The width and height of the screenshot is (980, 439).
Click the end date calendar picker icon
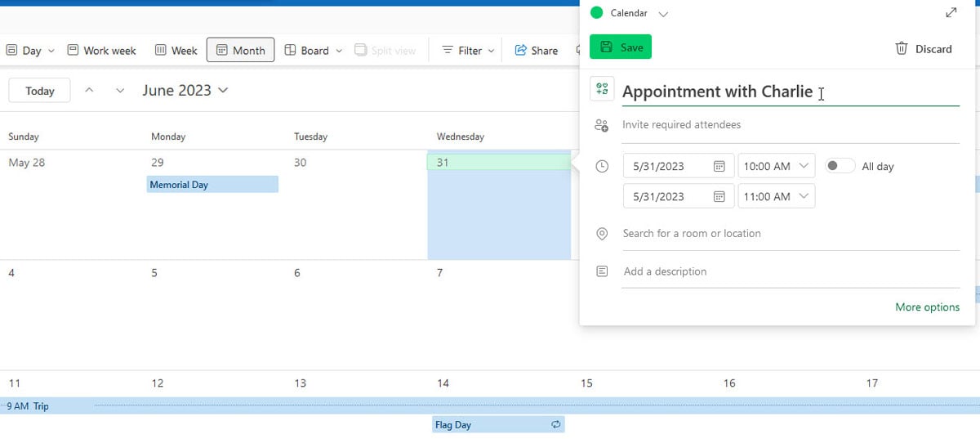point(719,197)
